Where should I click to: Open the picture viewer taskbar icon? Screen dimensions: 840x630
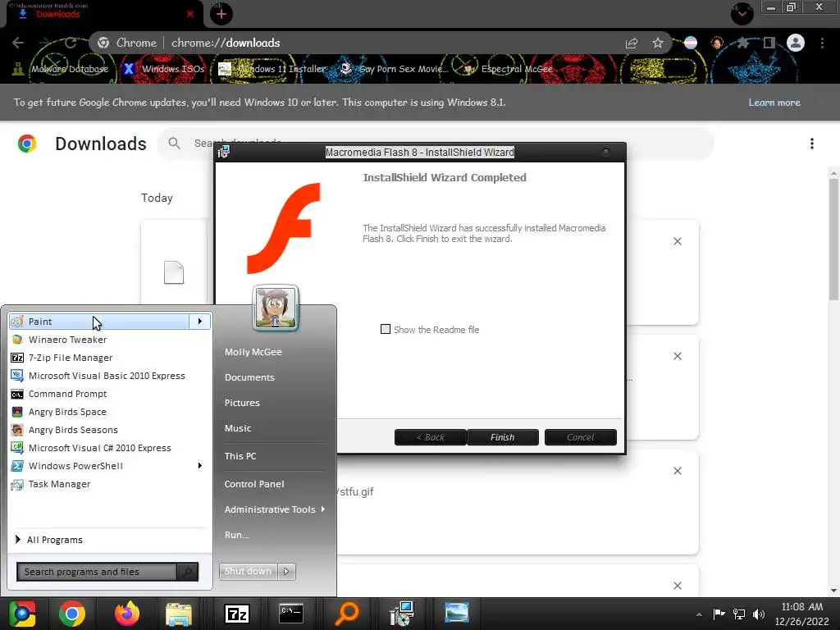(457, 614)
